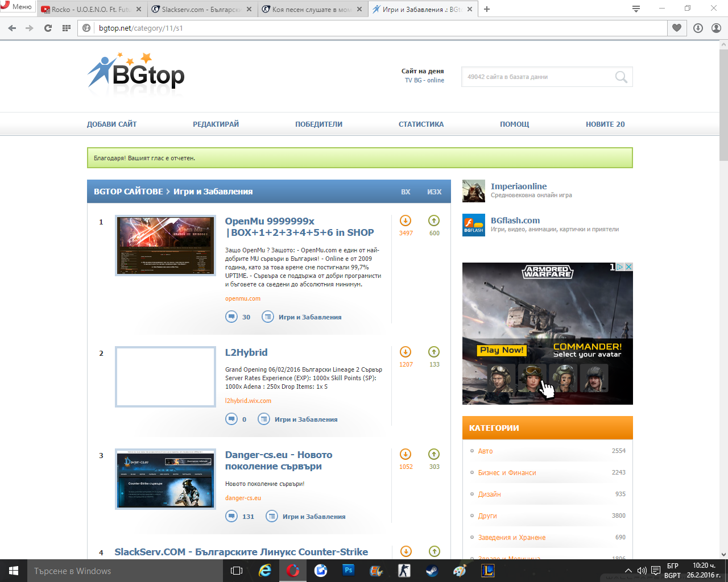Click L2Hybrid outgoing arrow icon above 133
The width and height of the screenshot is (728, 582).
tap(434, 352)
